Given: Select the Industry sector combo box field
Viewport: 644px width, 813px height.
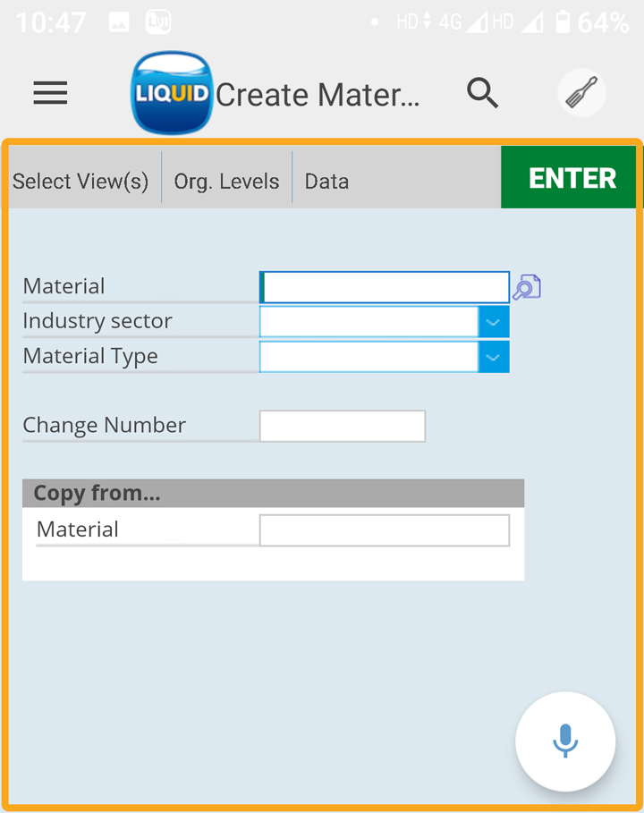Looking at the screenshot, I should 369,322.
